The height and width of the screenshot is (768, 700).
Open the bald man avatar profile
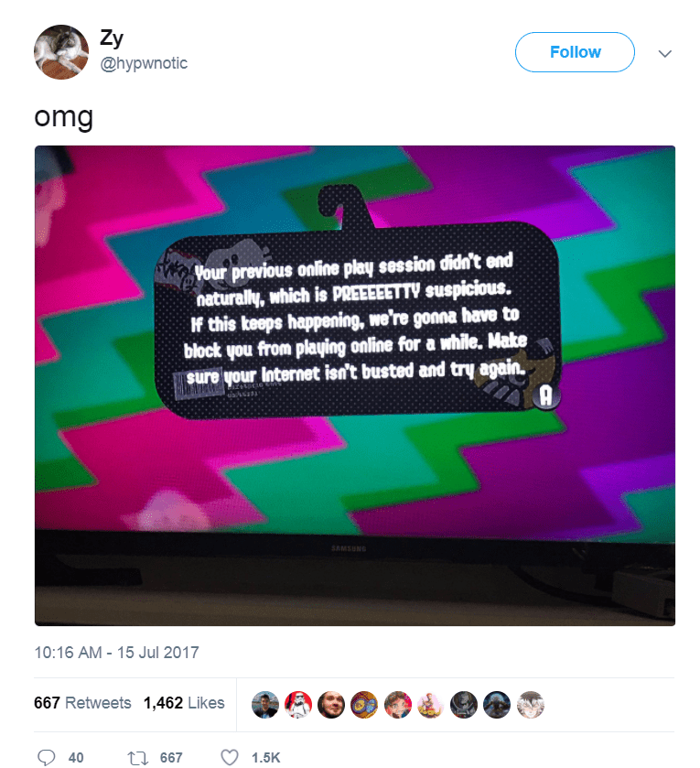click(x=331, y=705)
